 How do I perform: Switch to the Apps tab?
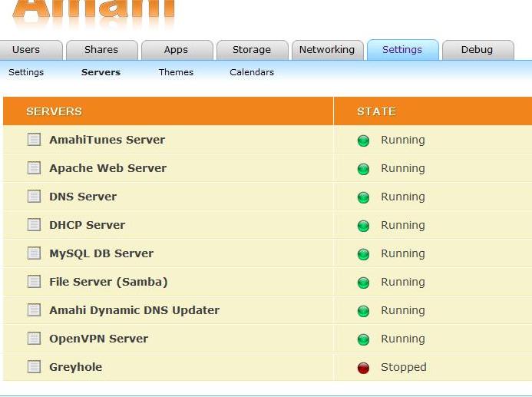coord(177,50)
